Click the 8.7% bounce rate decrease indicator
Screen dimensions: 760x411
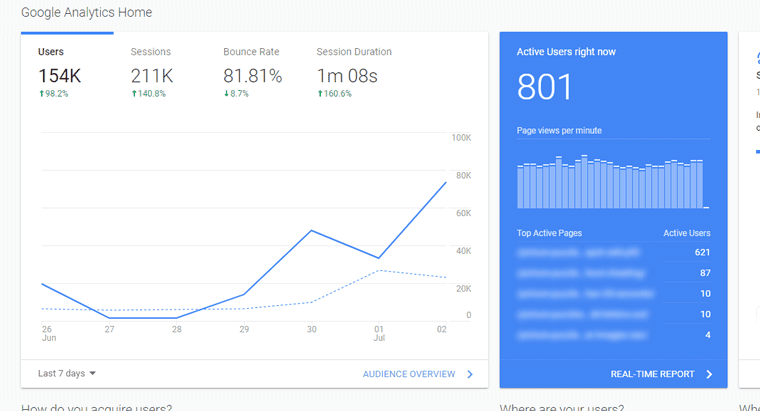pyautogui.click(x=236, y=94)
